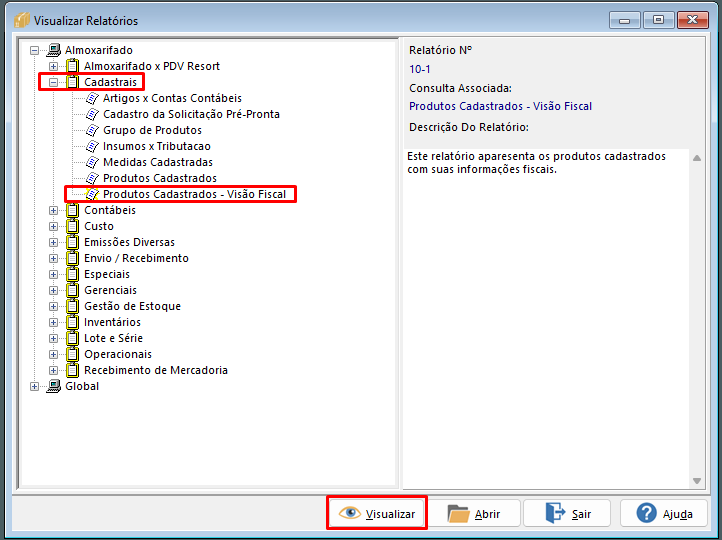This screenshot has height=540, width=722.
Task: Select Insumos x Tributacao report
Action: (157, 146)
